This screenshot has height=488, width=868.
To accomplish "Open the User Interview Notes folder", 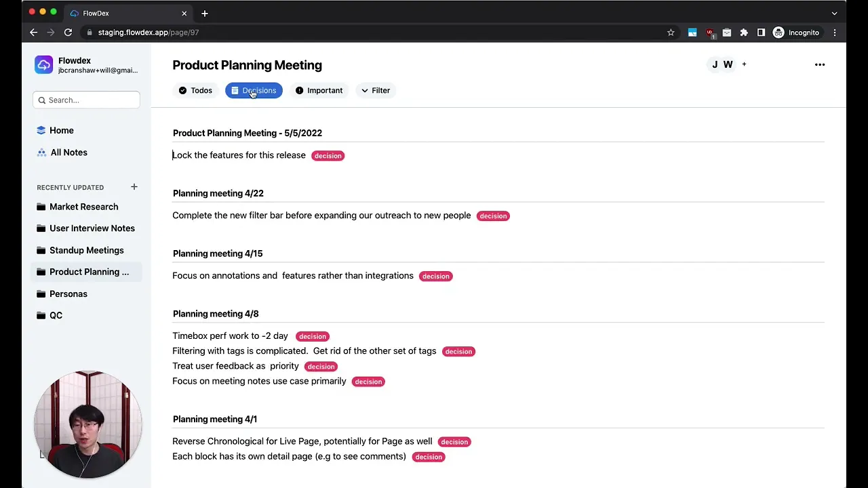I will point(92,228).
